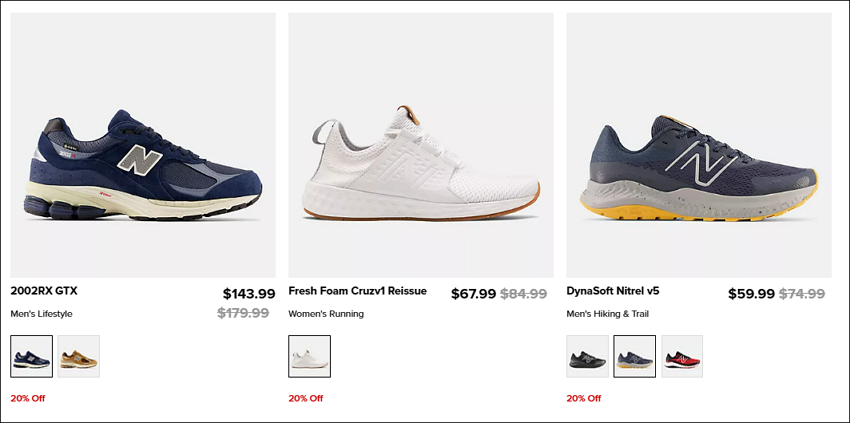Viewport: 850px width, 423px height.
Task: Select the navy-yellow DynaSoft Nitrel v5 swatch
Action: point(635,356)
